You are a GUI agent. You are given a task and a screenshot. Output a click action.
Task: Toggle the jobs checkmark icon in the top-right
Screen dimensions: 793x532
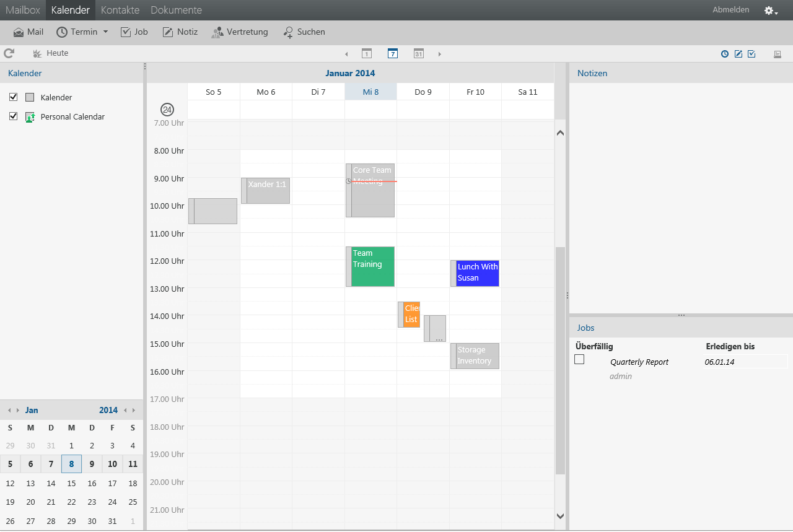coord(751,54)
